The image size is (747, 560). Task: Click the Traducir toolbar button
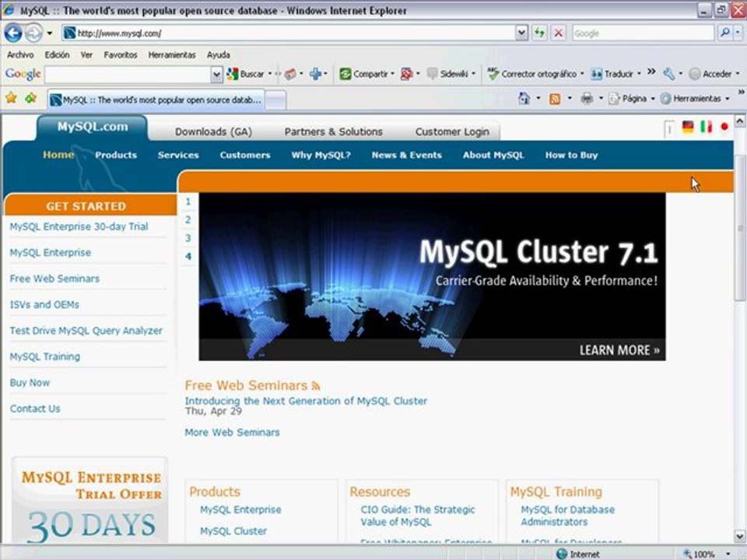pyautogui.click(x=612, y=74)
